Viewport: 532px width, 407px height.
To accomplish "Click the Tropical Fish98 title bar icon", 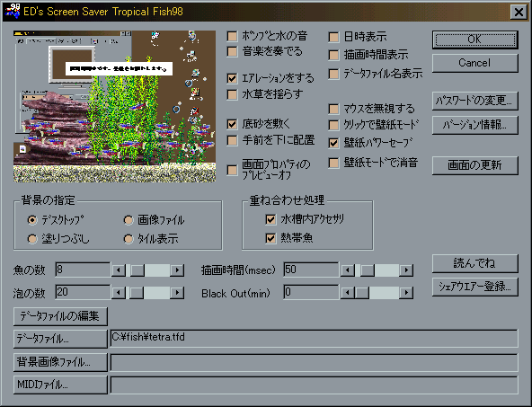I will click(x=13, y=11).
